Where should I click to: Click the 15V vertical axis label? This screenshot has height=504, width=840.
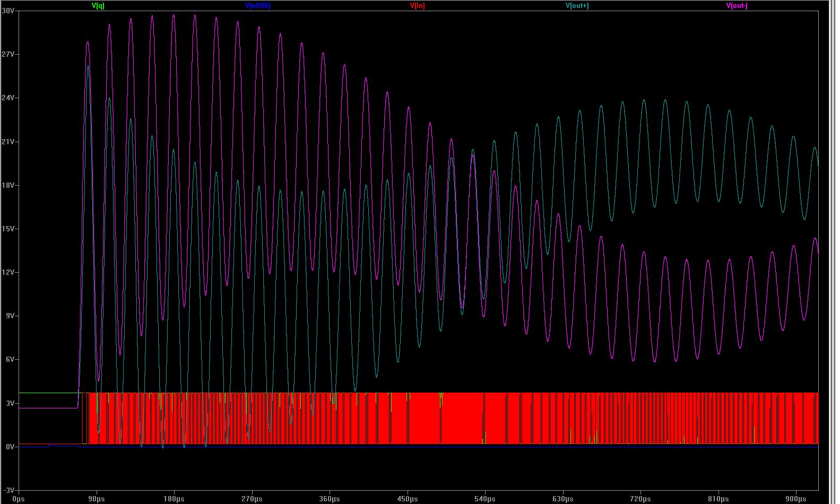[x=8, y=229]
